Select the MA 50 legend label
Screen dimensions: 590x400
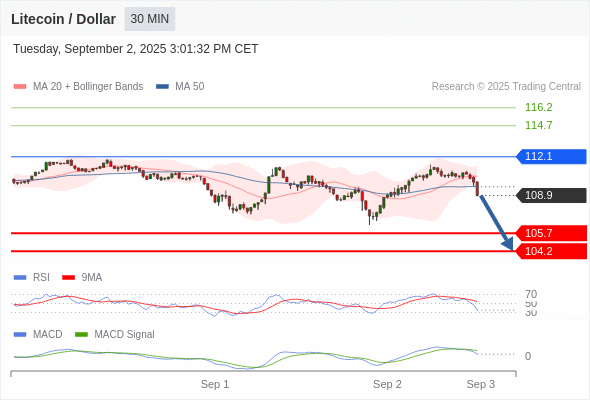point(190,87)
